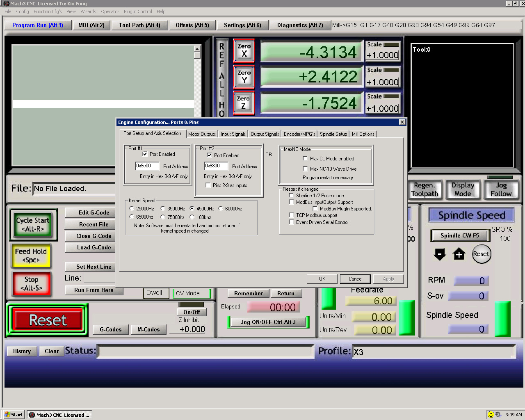Open the Spindle Setup tab

tap(333, 134)
